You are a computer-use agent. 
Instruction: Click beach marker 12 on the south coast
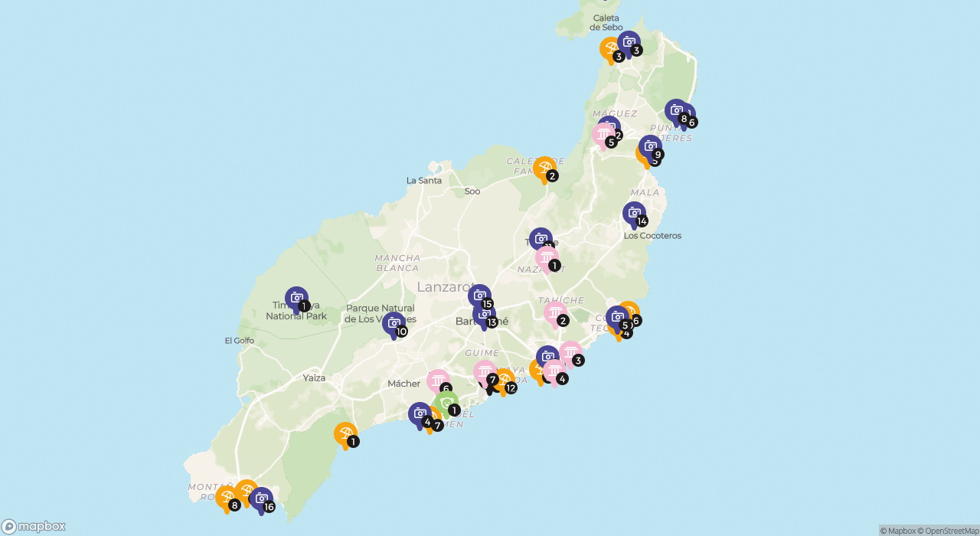[x=504, y=380]
